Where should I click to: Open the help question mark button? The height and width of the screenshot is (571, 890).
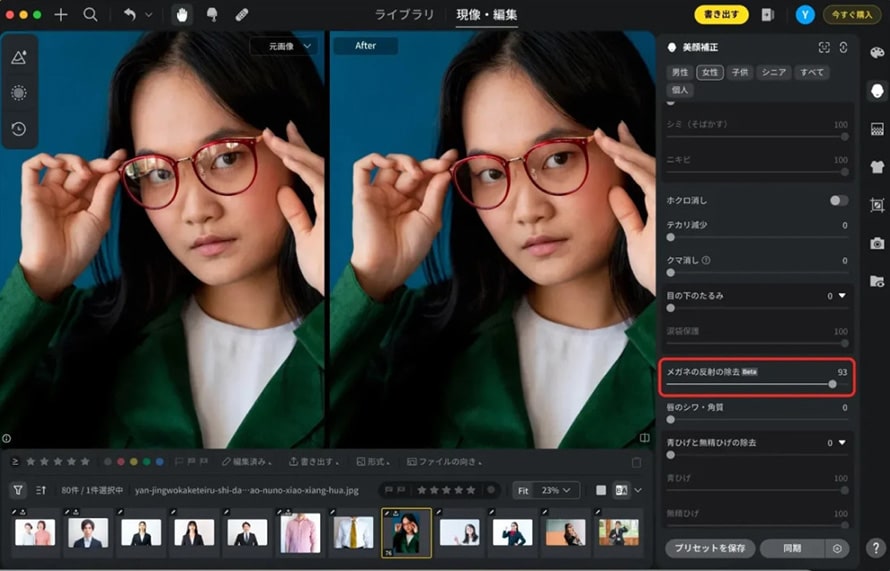875,548
